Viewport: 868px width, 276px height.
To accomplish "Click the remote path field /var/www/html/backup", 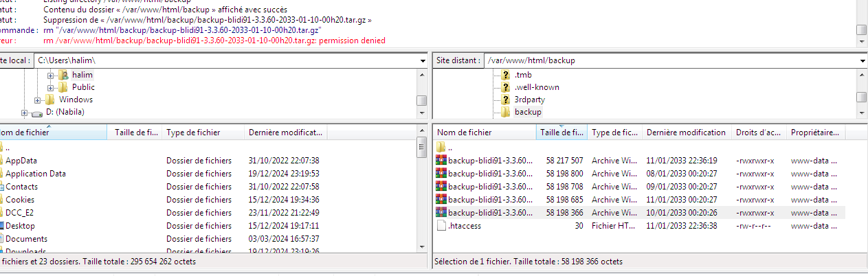I will click(667, 60).
